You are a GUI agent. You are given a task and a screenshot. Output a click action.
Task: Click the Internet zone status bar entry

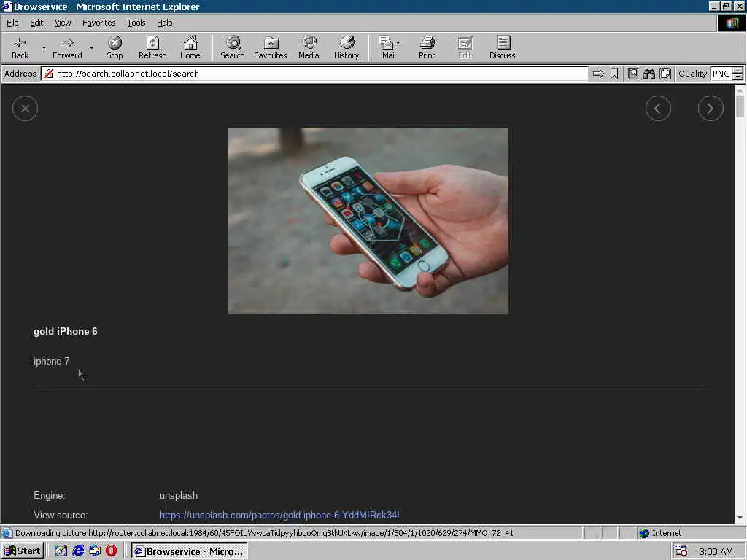pos(659,533)
